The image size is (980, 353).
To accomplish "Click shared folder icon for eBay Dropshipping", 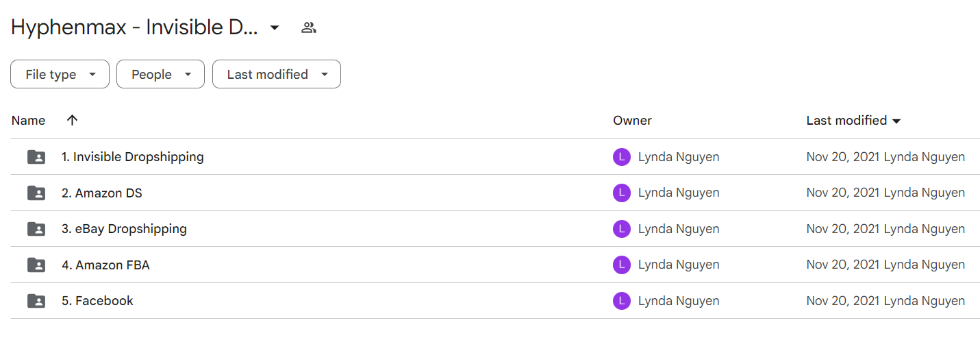I will coord(36,229).
